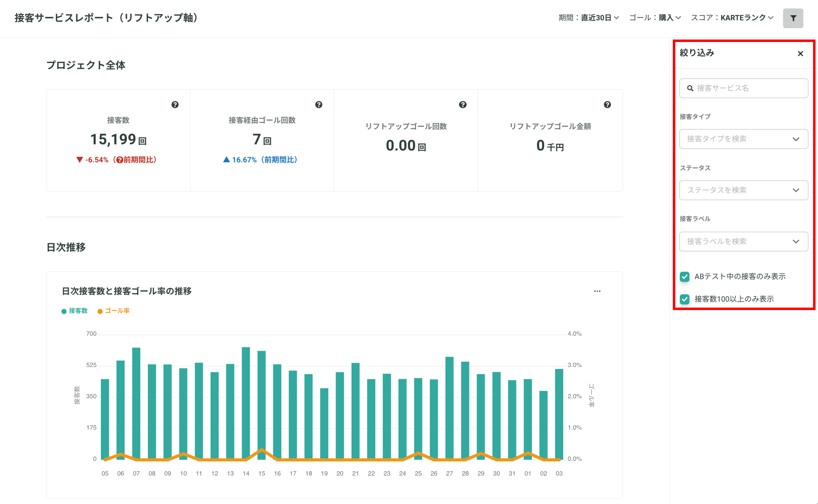Close the 絞り込み panel
This screenshot has height=504, width=818.
(x=800, y=53)
